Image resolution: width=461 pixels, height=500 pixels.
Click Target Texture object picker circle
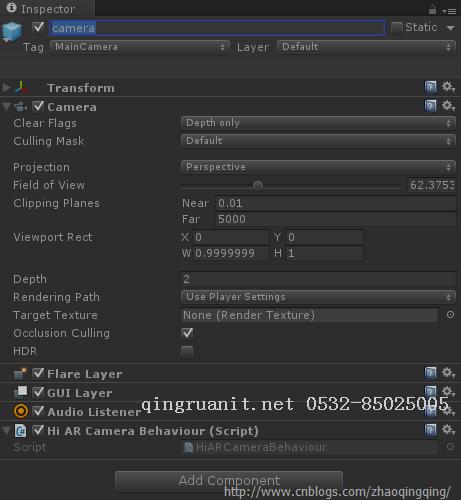click(450, 315)
